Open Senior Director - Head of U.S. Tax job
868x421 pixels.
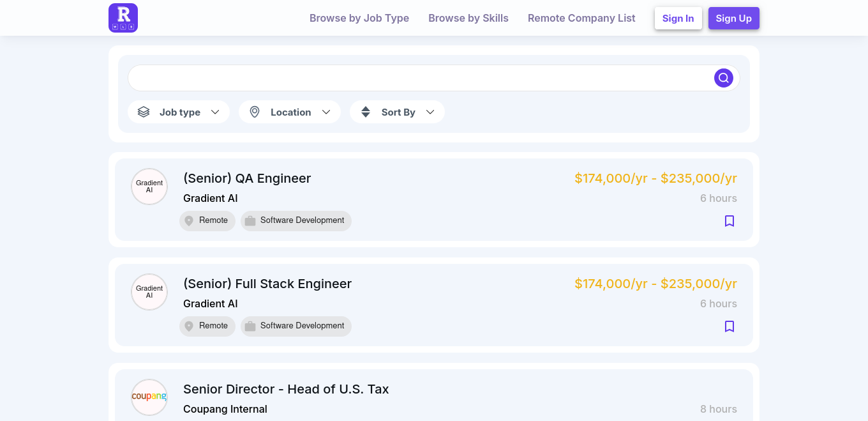coord(286,389)
